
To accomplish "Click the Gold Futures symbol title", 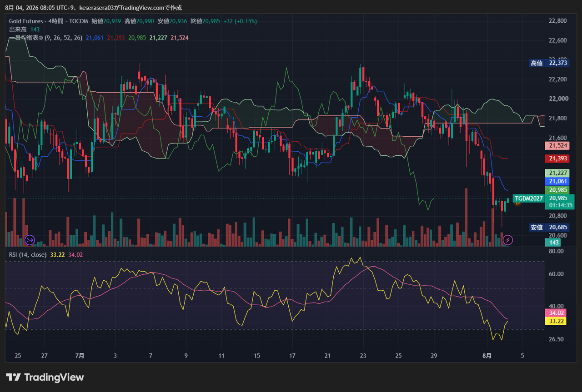I will pos(26,21).
